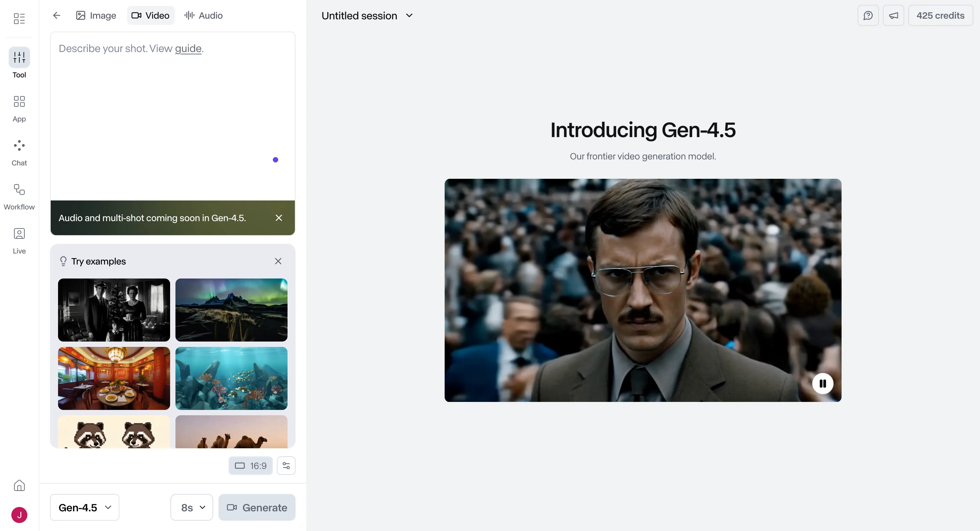The width and height of the screenshot is (980, 531).
Task: Click the back arrow icon
Action: (57, 15)
